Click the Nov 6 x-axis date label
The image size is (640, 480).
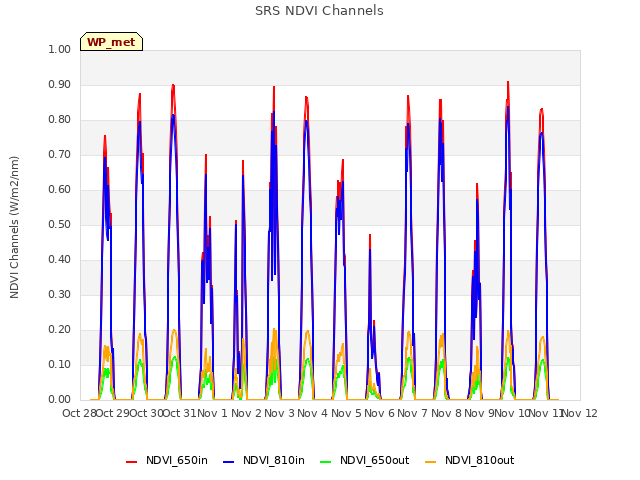pyautogui.click(x=379, y=413)
